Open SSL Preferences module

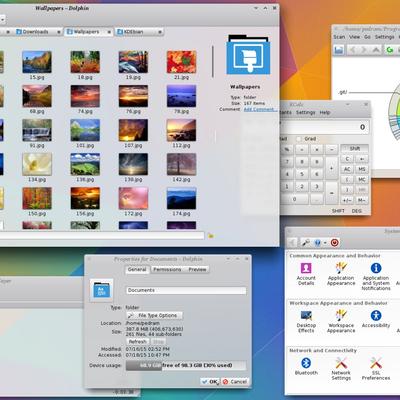click(x=376, y=369)
